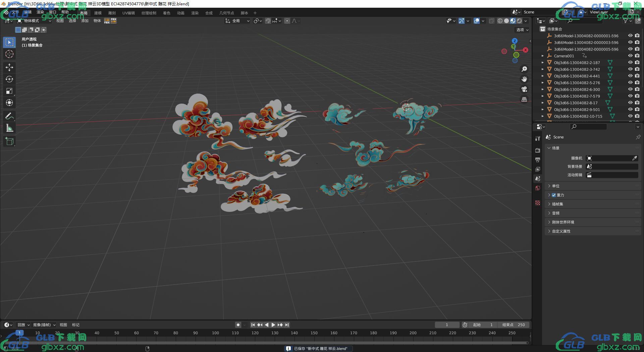Disable rendering of 3d66Model-13004082-0000001-596
This screenshot has height=352, width=644.
[637, 36]
